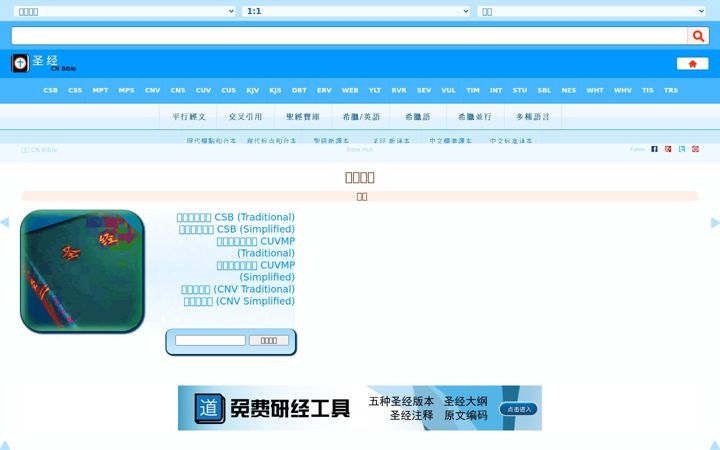Image resolution: width=720 pixels, height=450 pixels.
Task: Click the green Bible cover thumbnail
Action: 83,271
